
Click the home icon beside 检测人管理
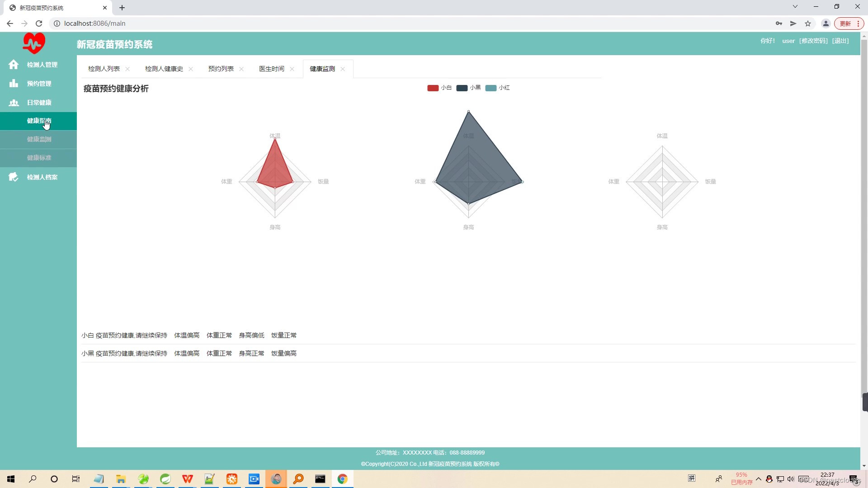(14, 65)
